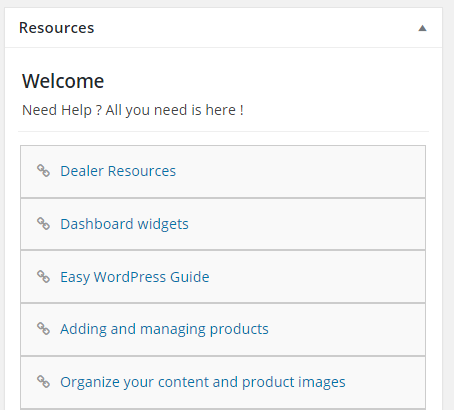Viewport: 454px width, 410px height.
Task: Click blank area right of Organize your content link
Action: (385, 382)
